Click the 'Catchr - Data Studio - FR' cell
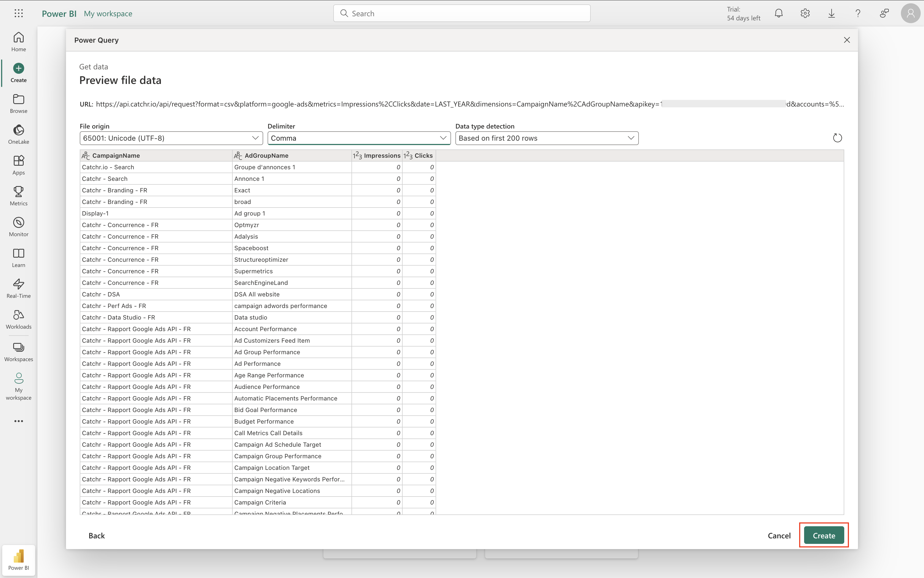 (x=156, y=317)
